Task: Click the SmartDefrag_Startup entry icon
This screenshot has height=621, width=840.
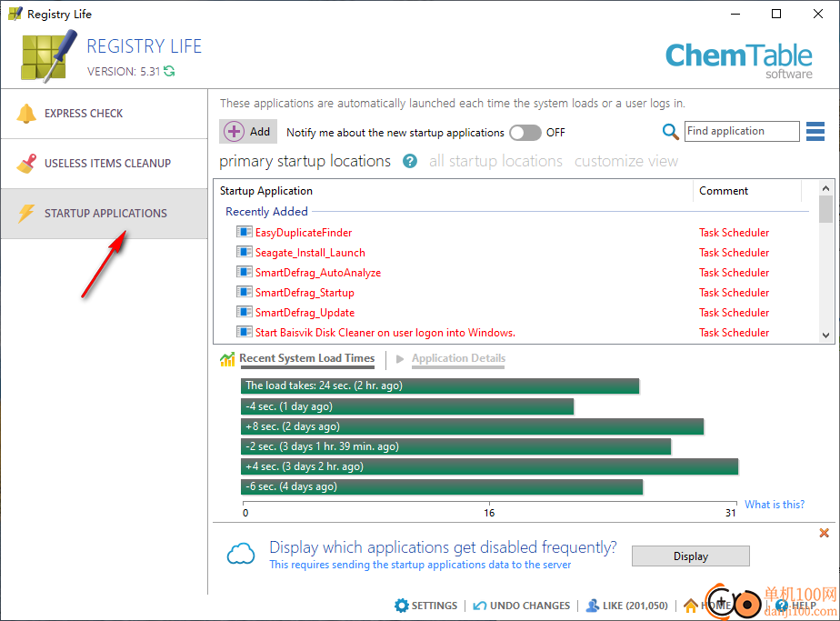Action: [x=245, y=292]
